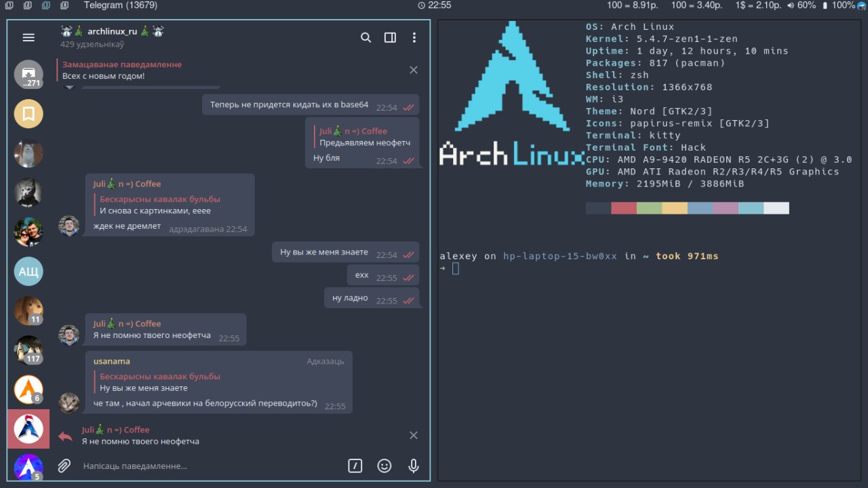
Task: Open the Telegram hamburger menu
Action: point(28,38)
